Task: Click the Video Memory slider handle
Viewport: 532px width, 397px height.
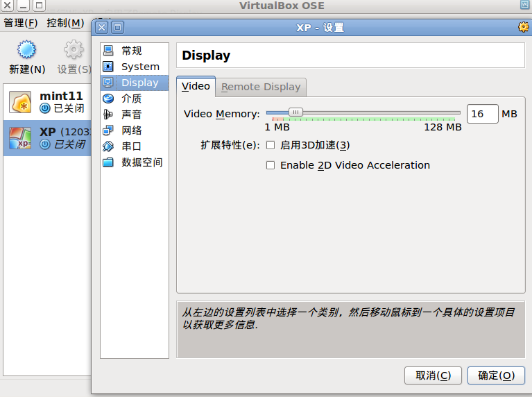Action: click(x=295, y=112)
